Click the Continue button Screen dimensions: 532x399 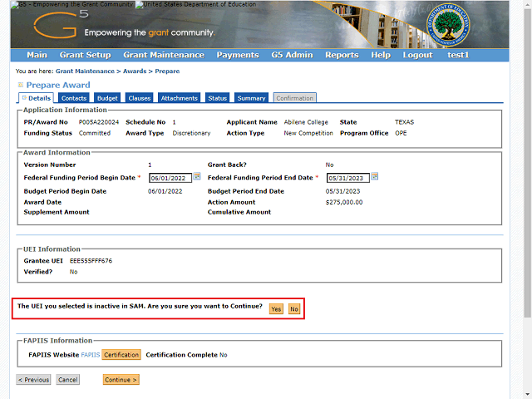121,380
